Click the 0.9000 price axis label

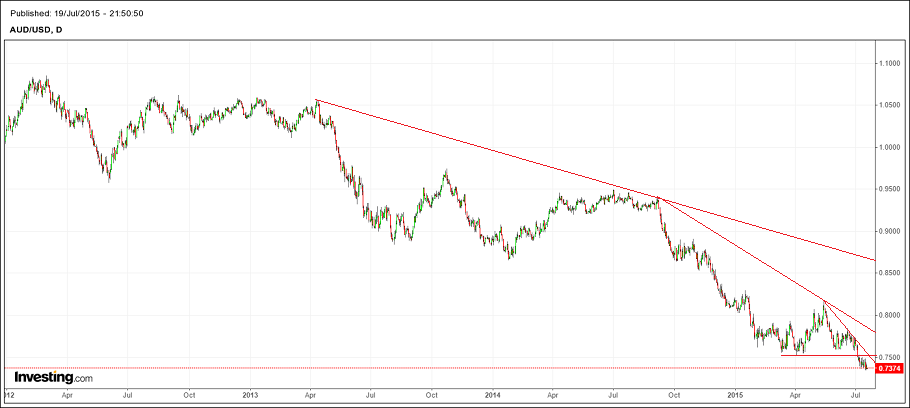tap(889, 232)
